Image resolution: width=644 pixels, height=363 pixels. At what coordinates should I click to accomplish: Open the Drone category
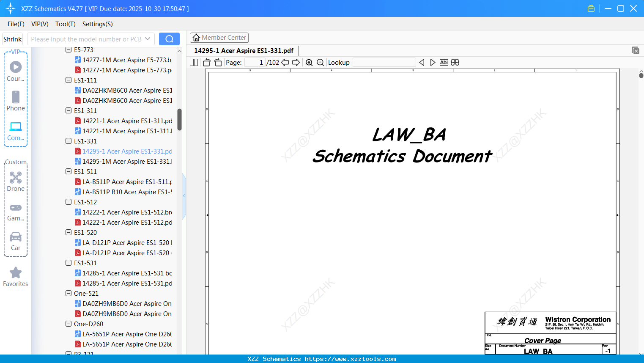(16, 181)
